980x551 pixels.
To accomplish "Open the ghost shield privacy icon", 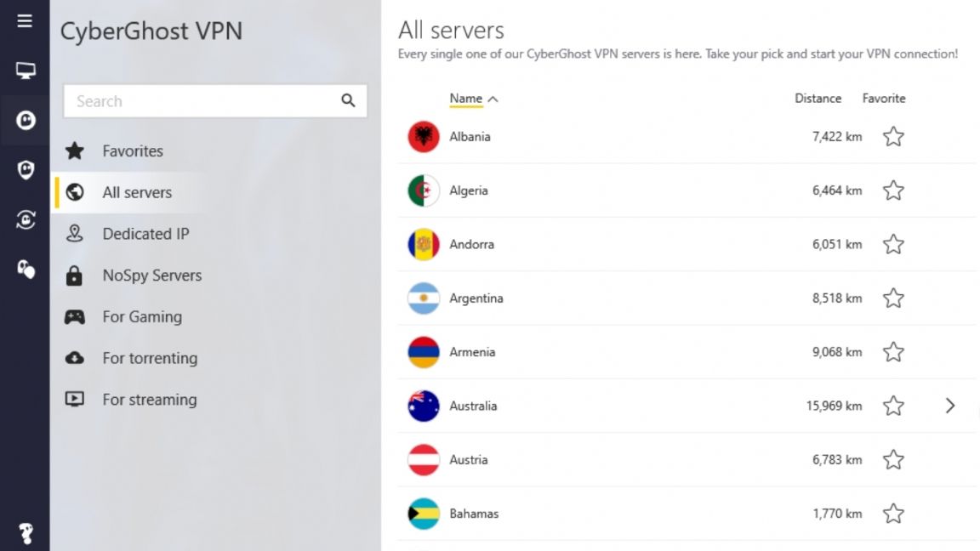I will point(25,169).
